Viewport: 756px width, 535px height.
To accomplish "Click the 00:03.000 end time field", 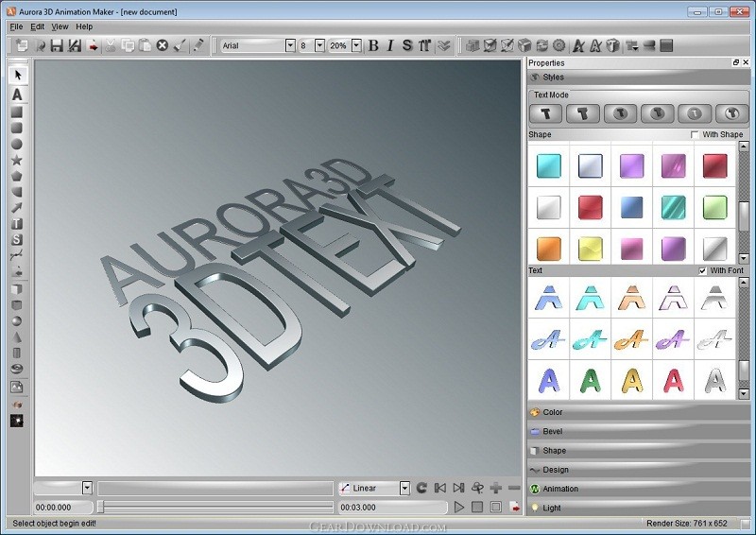I will click(x=393, y=507).
